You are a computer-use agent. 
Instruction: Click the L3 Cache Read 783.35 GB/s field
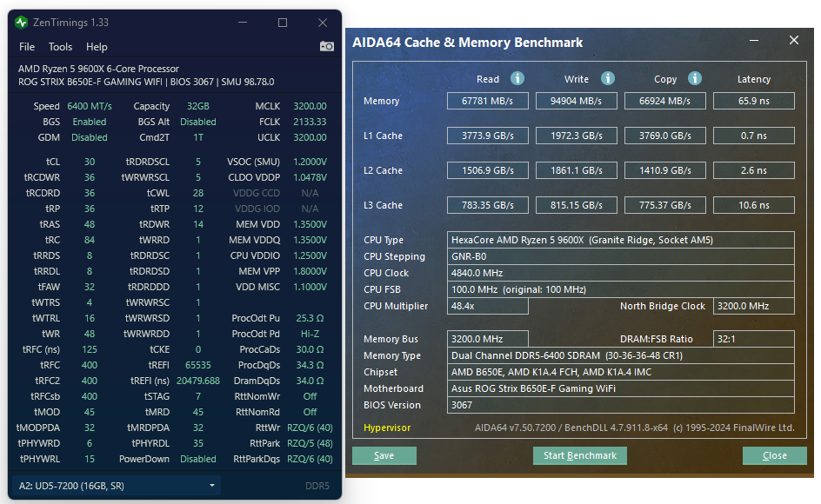[x=487, y=205]
